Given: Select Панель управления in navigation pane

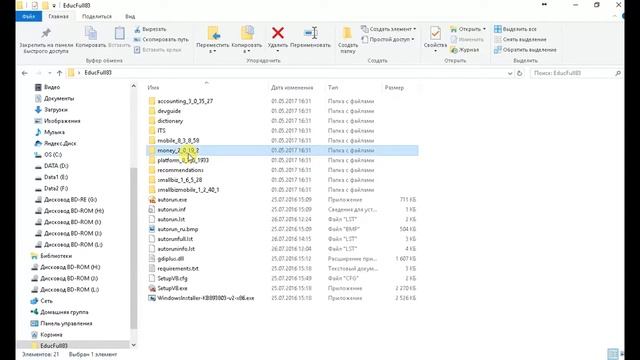Looking at the screenshot, I should pos(66,323).
